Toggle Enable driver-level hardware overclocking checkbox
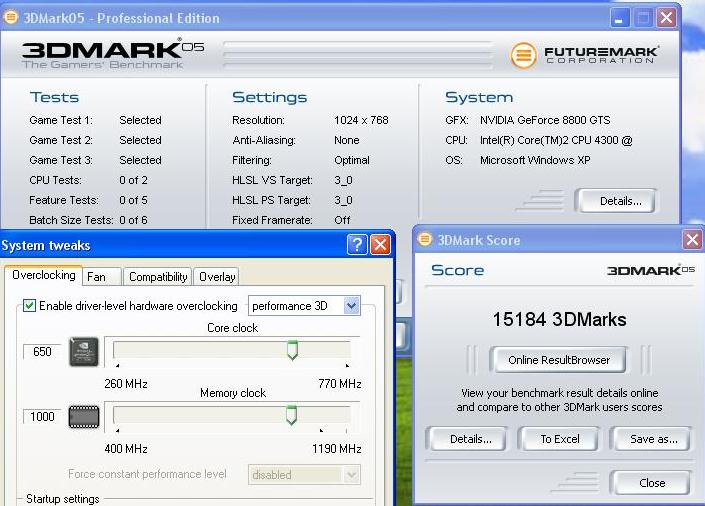Screen dimensions: 705x506 pyautogui.click(x=29, y=306)
